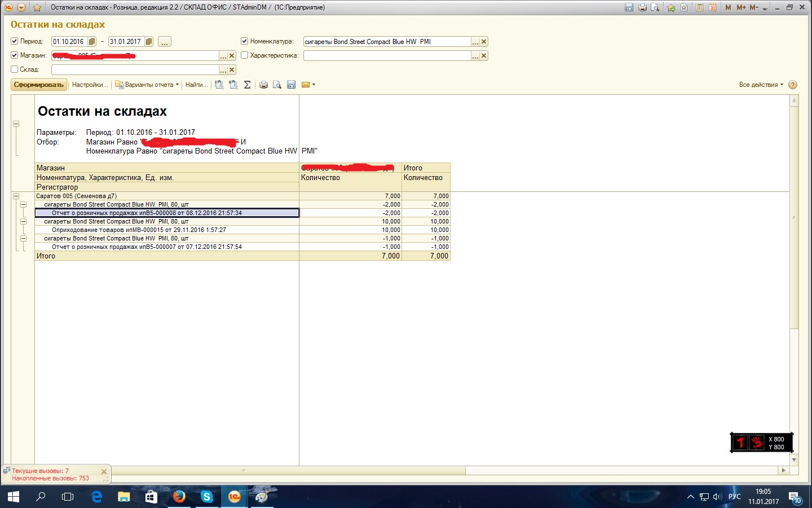Click the horizontal scrollbar right arrow
This screenshot has height=508, width=812.
[784, 470]
